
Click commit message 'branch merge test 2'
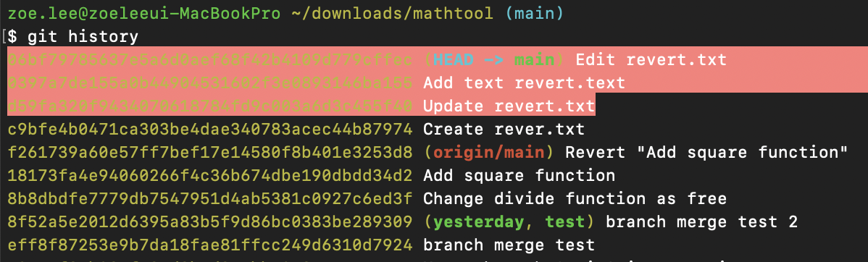[701, 221]
